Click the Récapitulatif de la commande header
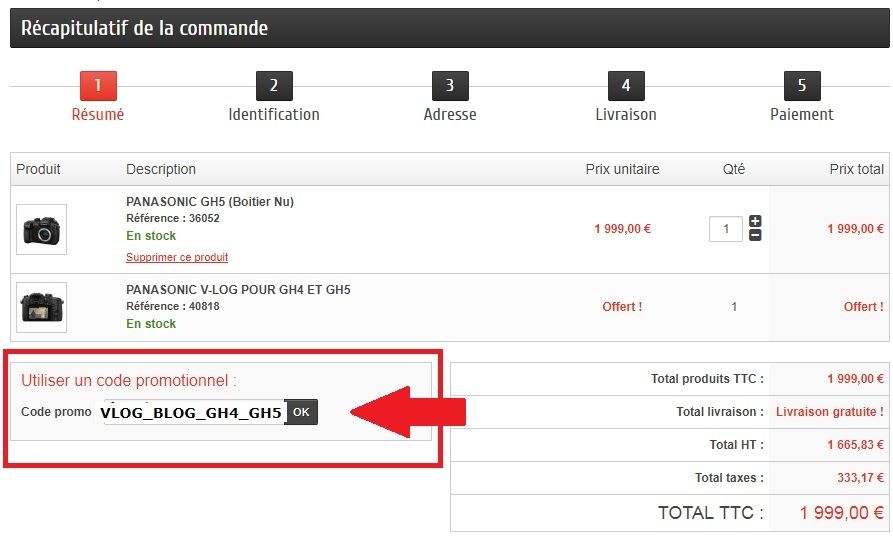Viewport: 893px width, 538px height. point(145,28)
